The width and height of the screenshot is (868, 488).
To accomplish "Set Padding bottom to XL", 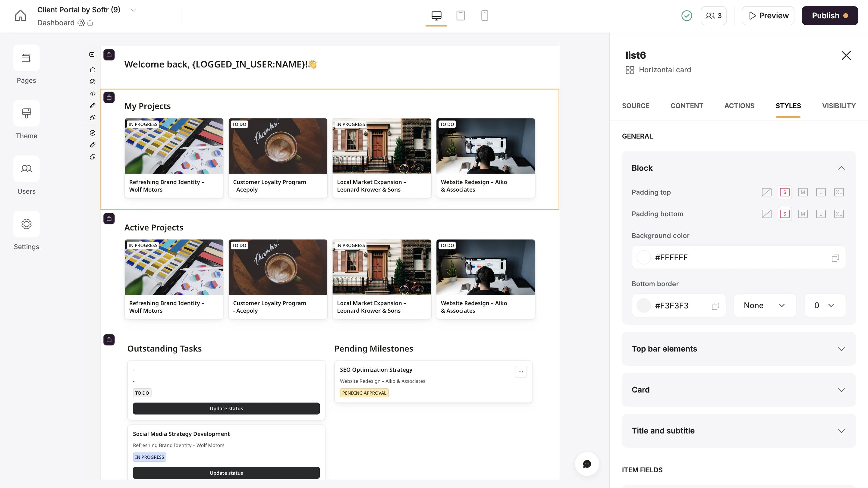I will click(839, 214).
